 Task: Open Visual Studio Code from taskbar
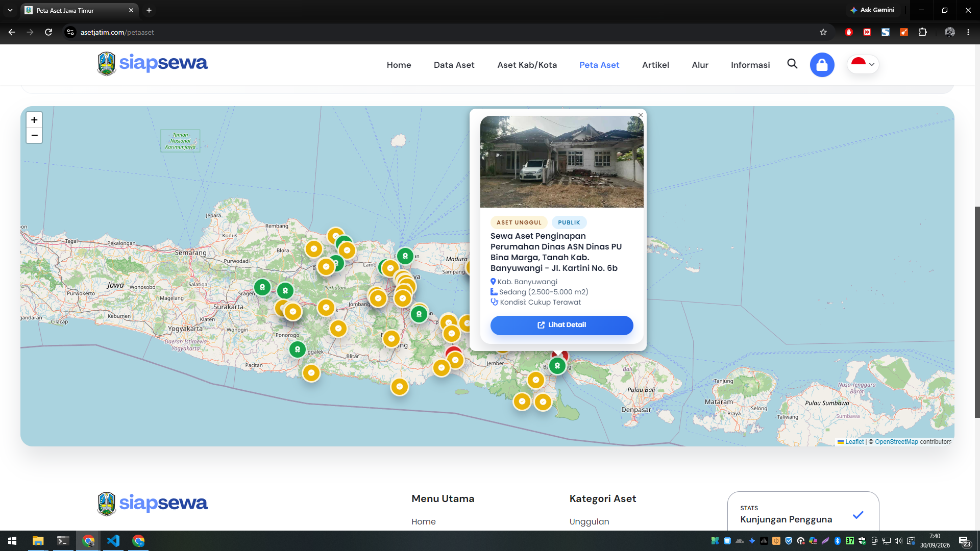click(x=113, y=541)
